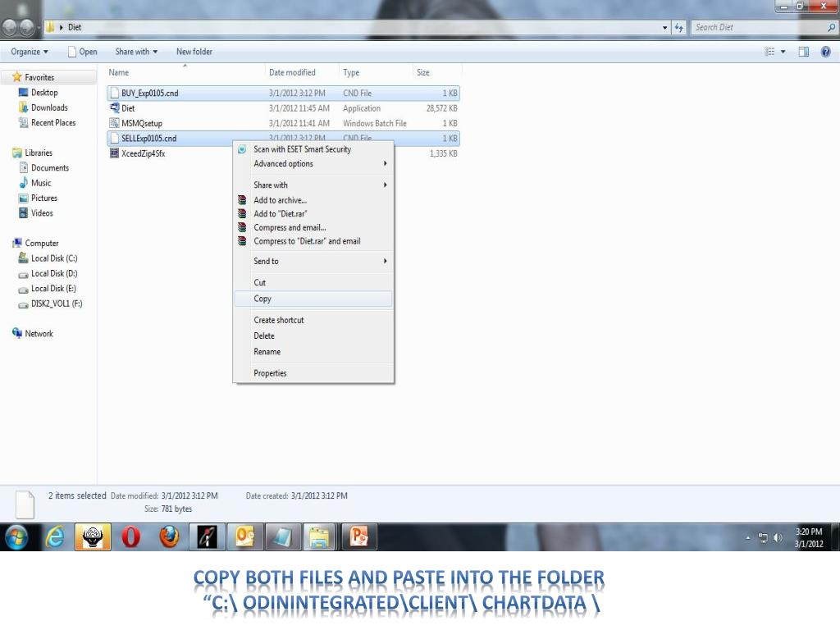
Task: Click the Add to archive WinRAR option
Action: [280, 200]
